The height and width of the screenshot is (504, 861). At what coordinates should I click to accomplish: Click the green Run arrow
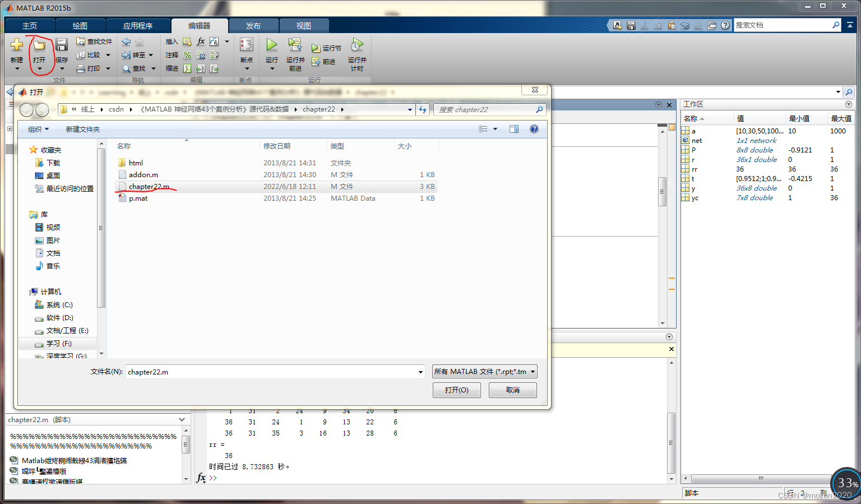point(272,45)
